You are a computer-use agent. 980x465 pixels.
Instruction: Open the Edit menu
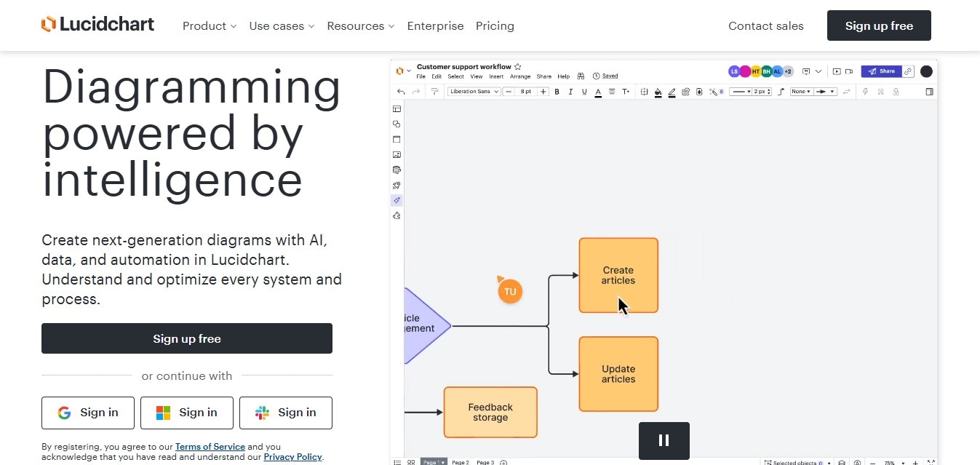pyautogui.click(x=437, y=76)
